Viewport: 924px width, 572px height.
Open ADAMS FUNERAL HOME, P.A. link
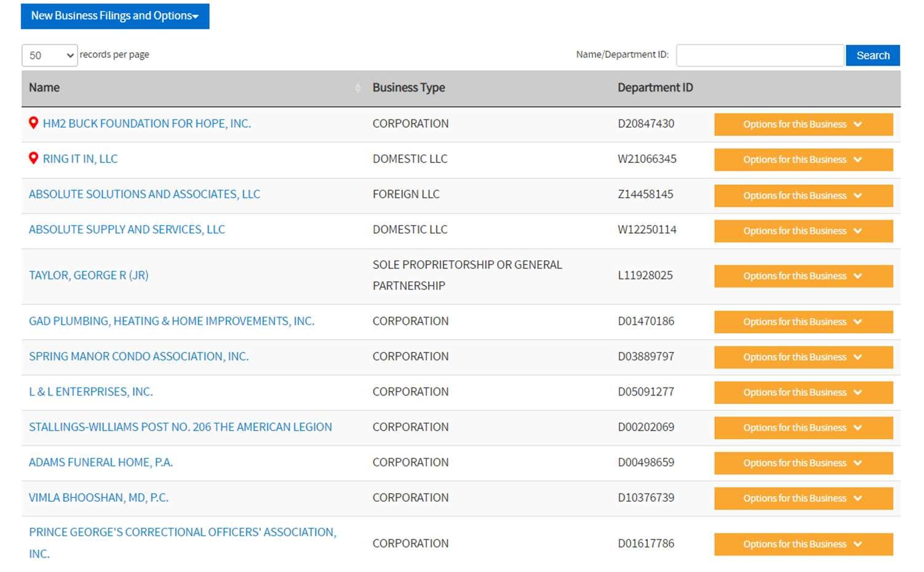click(101, 463)
